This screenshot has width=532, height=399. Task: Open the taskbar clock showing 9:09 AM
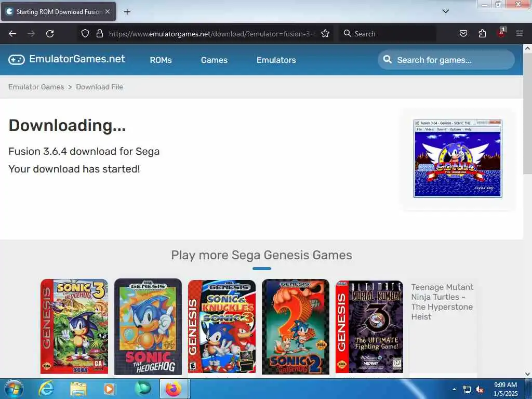(x=506, y=389)
